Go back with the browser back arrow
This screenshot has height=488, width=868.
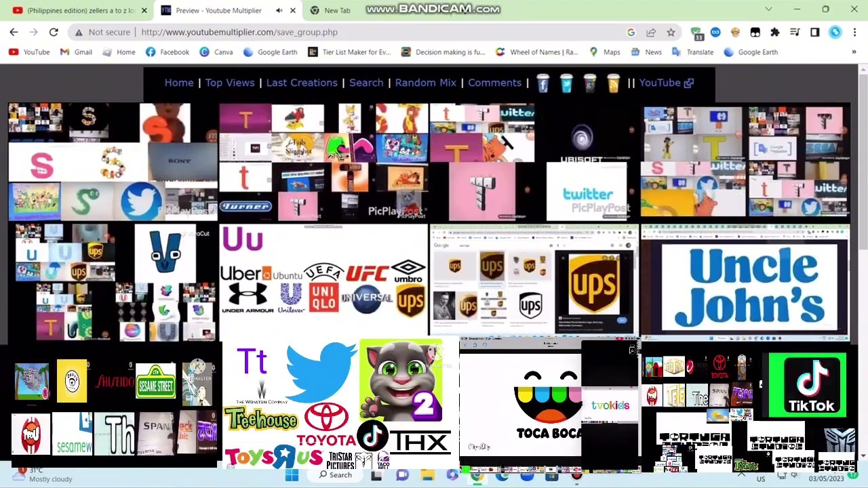click(14, 32)
